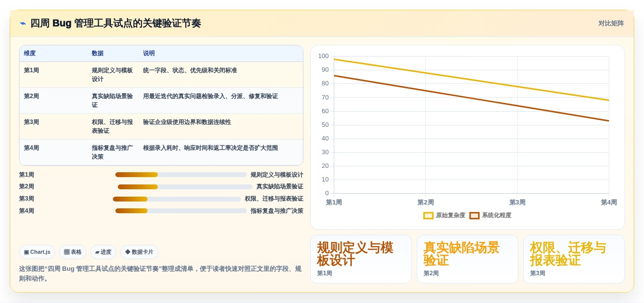
Task: Select the 数据卡片 tag chip
Action: (x=139, y=252)
